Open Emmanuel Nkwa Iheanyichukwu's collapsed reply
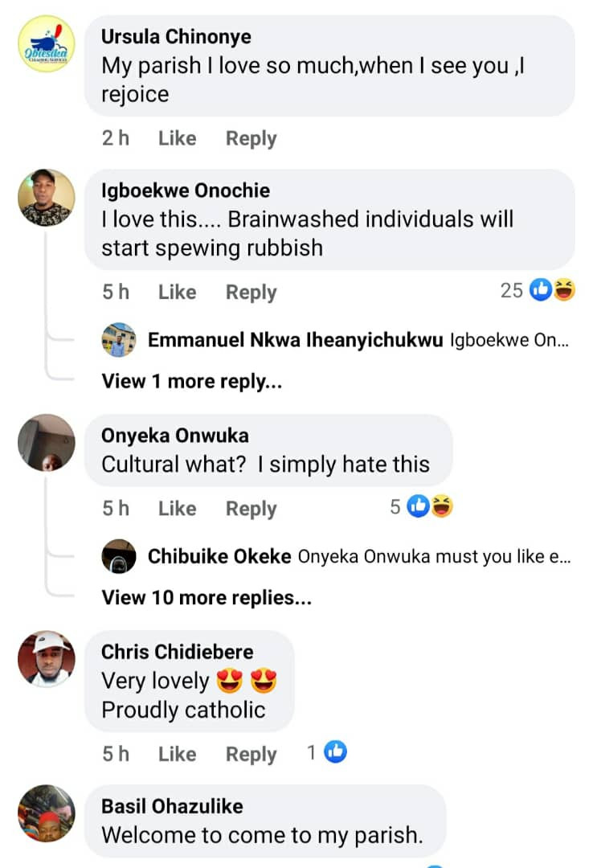Image resolution: width=593 pixels, height=868 pixels. click(358, 340)
